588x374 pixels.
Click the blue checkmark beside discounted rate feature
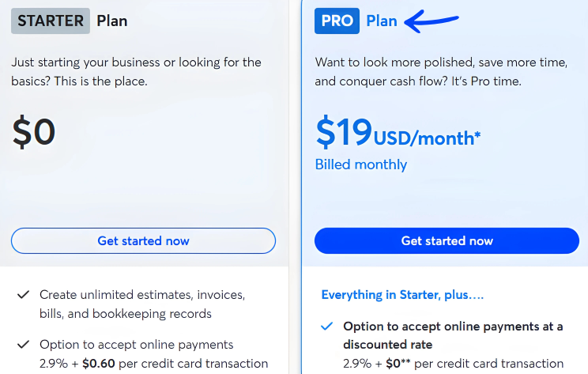[x=326, y=327]
